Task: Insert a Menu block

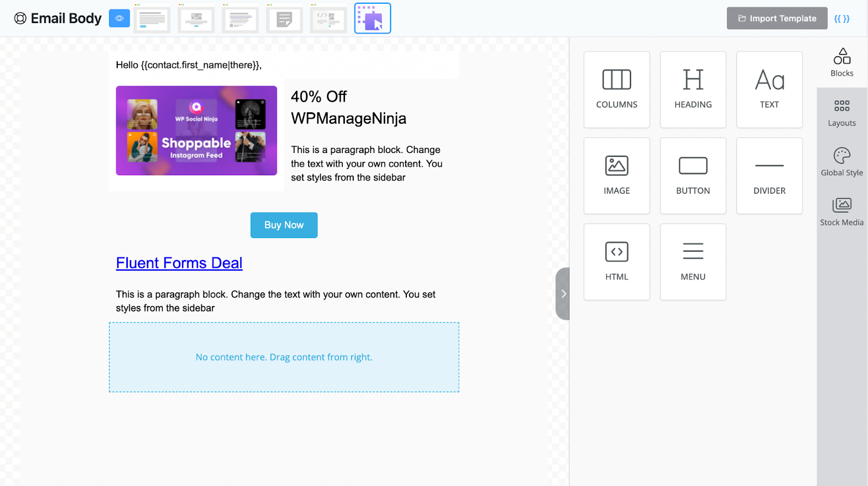Action: tap(693, 262)
